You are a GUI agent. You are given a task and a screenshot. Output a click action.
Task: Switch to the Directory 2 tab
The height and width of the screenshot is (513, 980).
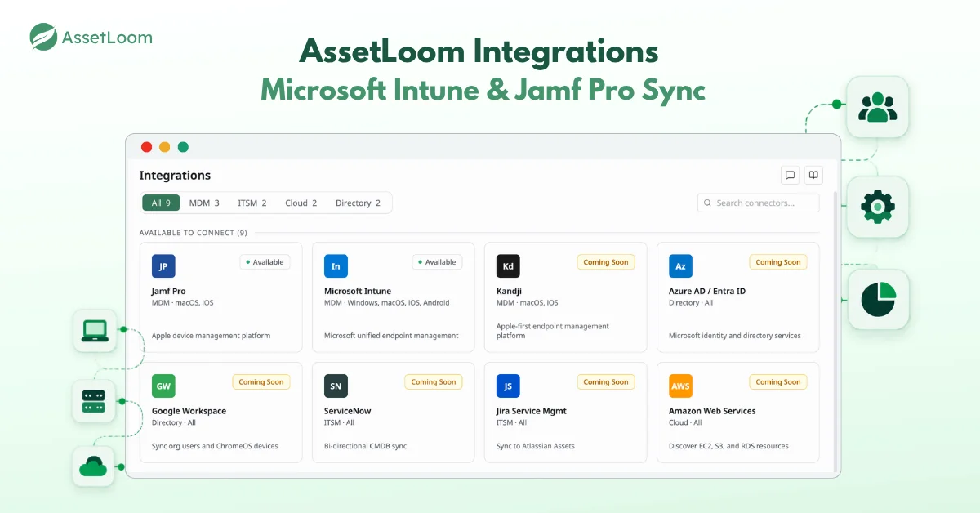pos(358,203)
